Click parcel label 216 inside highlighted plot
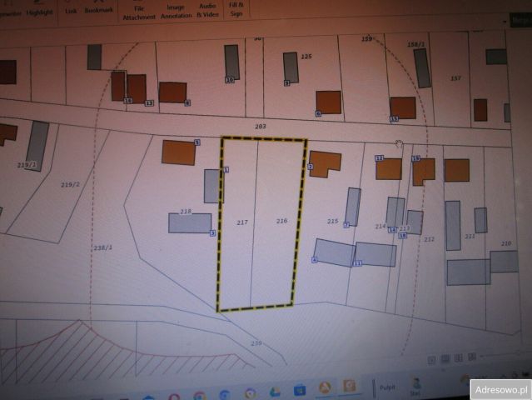This screenshot has width=532, height=400. [x=282, y=221]
